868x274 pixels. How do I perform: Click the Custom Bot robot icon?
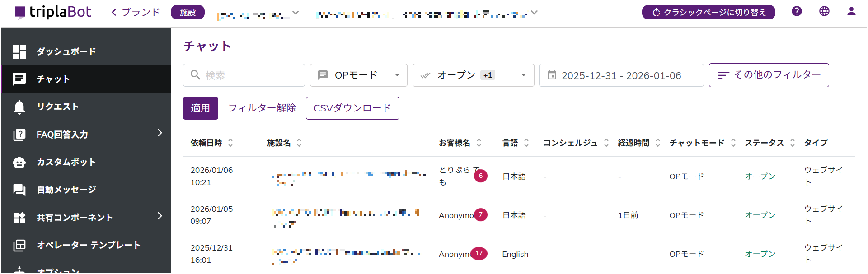tap(19, 162)
